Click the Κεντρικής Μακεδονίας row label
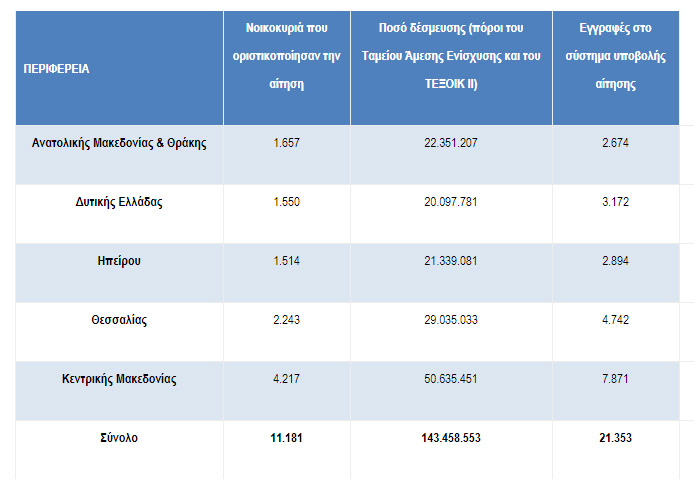This screenshot has width=694, height=493. (119, 379)
